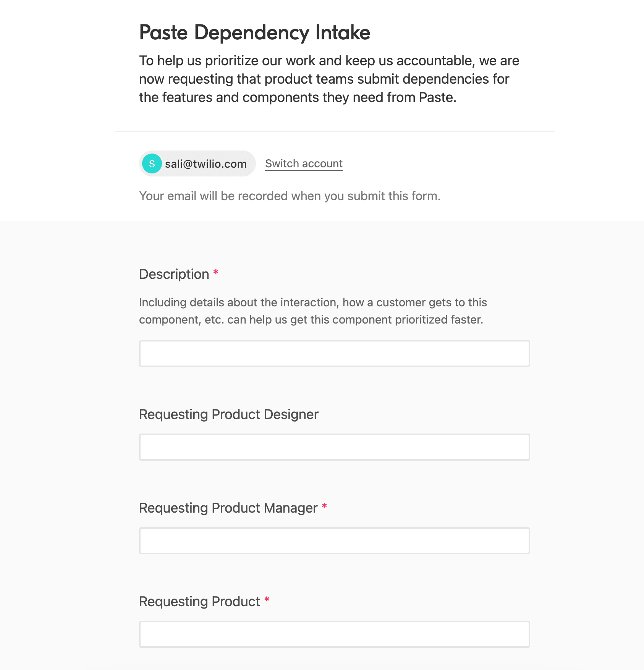Click the red asterisk beside Description
This screenshot has width=644, height=670.
point(216,272)
